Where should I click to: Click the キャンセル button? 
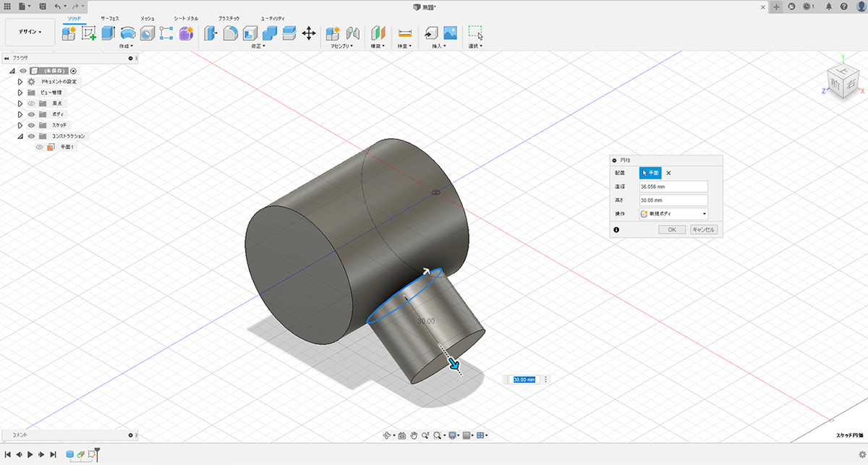pos(704,229)
